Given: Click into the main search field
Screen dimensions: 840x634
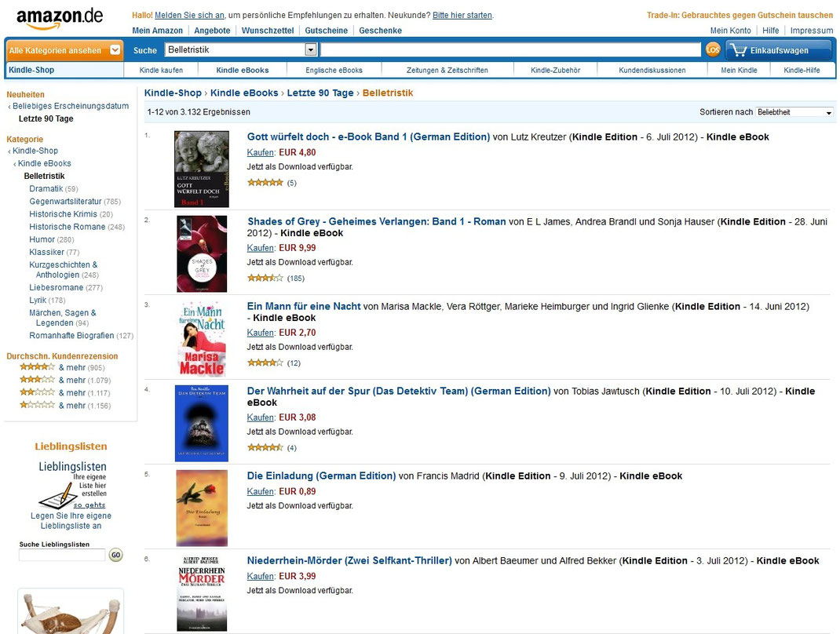Looking at the screenshot, I should click(510, 49).
